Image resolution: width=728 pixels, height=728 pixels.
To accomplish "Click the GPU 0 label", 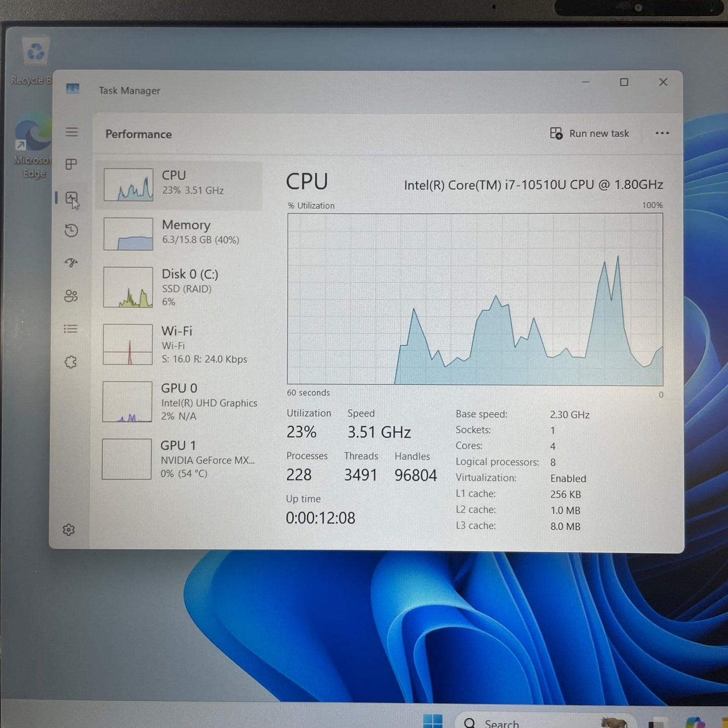I will [179, 388].
